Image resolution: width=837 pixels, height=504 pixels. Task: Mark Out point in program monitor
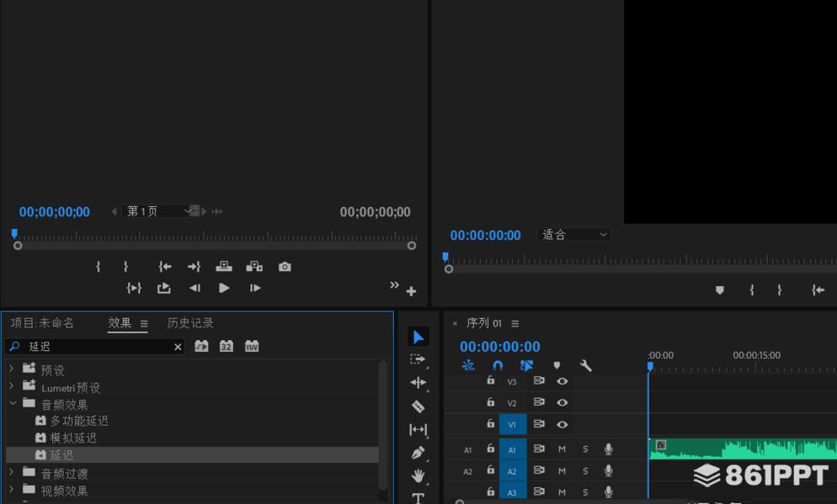point(780,289)
